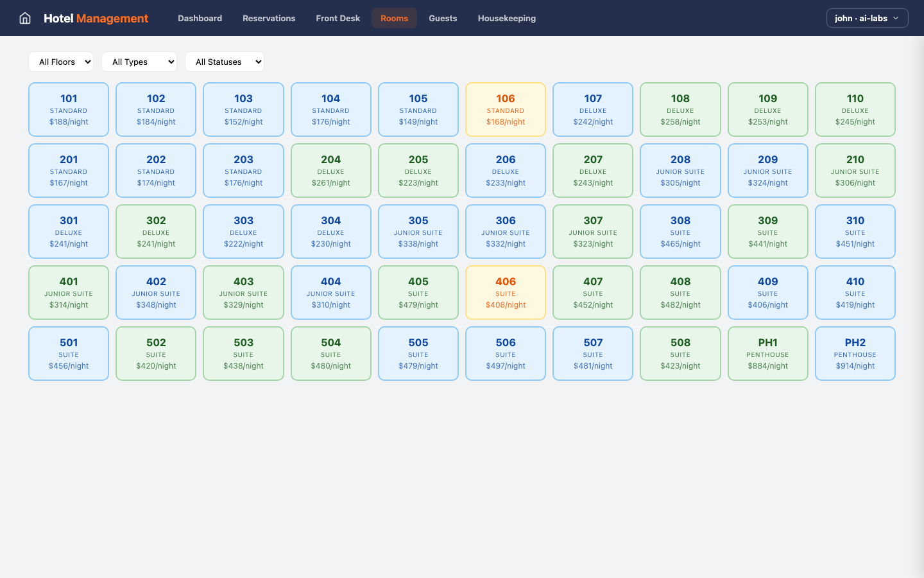
Task: Select room 210 Junior Suite card
Action: (855, 170)
